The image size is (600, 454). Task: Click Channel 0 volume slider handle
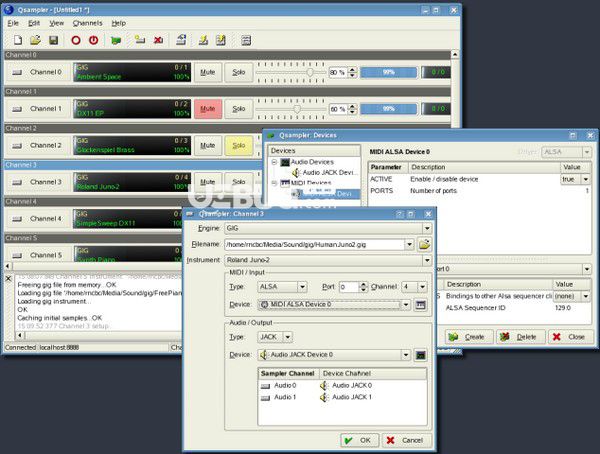click(310, 72)
